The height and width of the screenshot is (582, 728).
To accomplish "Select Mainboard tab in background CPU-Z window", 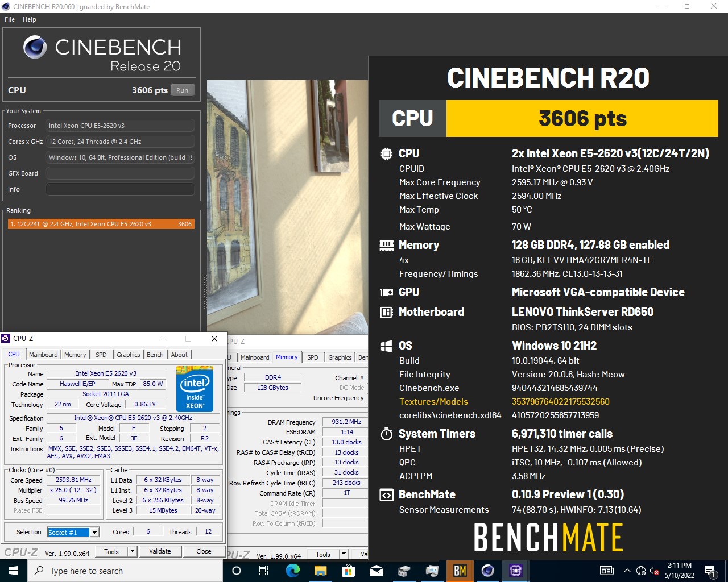I will coord(254,357).
